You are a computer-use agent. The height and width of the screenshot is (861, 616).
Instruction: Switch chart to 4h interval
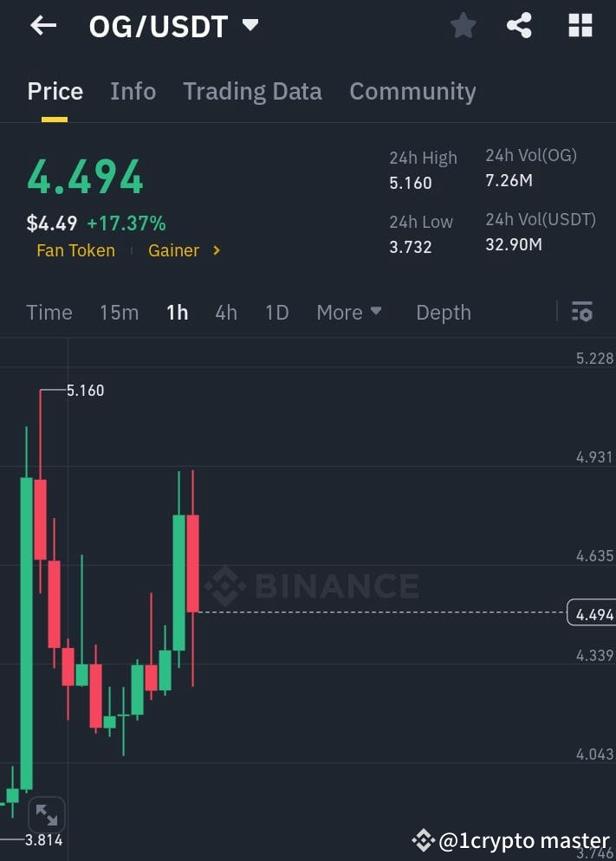226,313
